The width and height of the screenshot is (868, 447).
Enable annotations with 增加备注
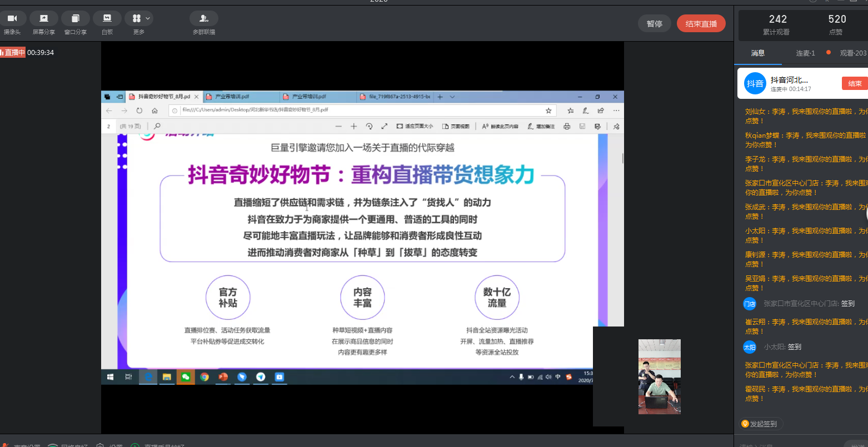coord(541,127)
